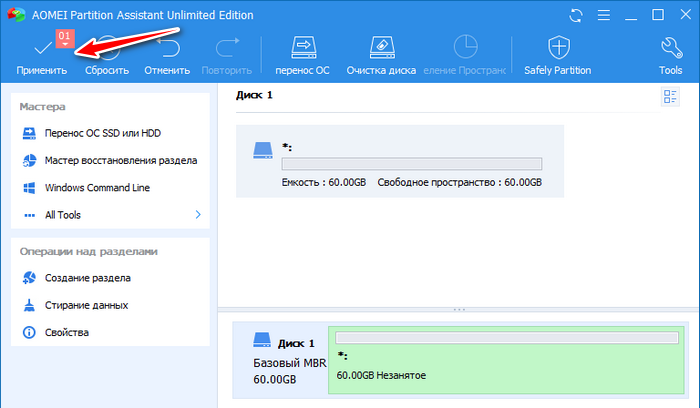700x408 pixels.
Task: Undo last action with Отменить
Action: 167,56
